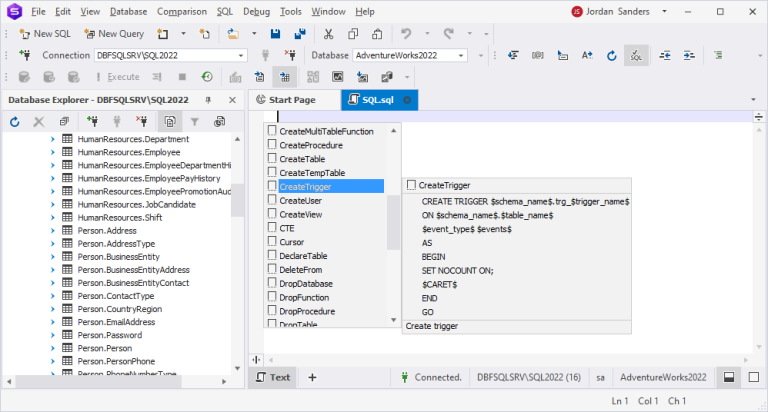Click the Undo arrow icon
Image resolution: width=768 pixels, height=412 pixels.
pos(406,34)
